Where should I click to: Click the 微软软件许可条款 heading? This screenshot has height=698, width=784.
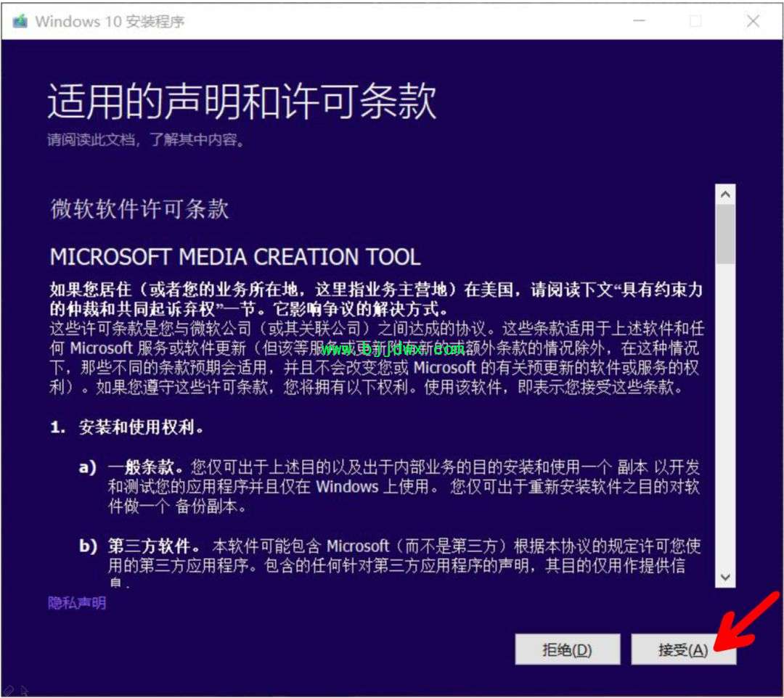pos(139,209)
